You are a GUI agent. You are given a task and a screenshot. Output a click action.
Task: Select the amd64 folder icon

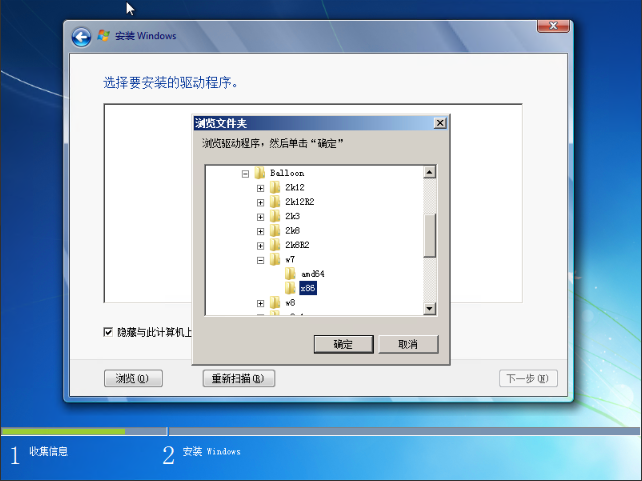point(290,274)
